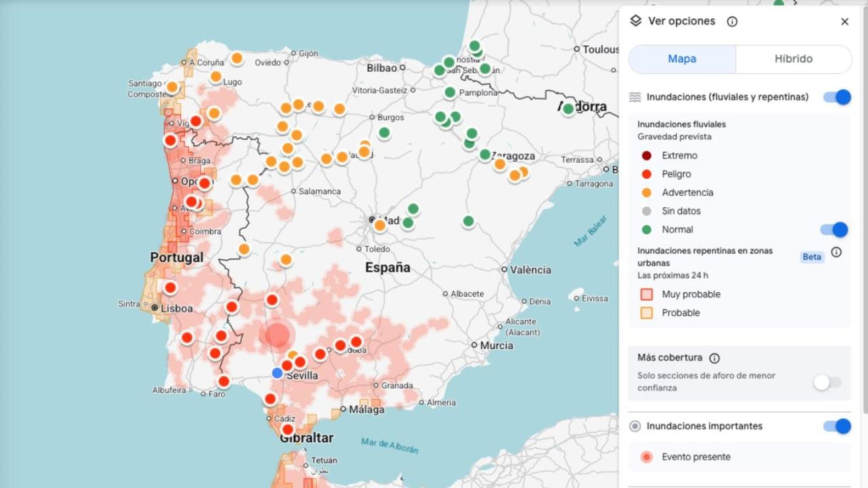This screenshot has width=868, height=488.
Task: Disable the Inundaciones fluviales y repentinas toggle
Action: (x=836, y=96)
